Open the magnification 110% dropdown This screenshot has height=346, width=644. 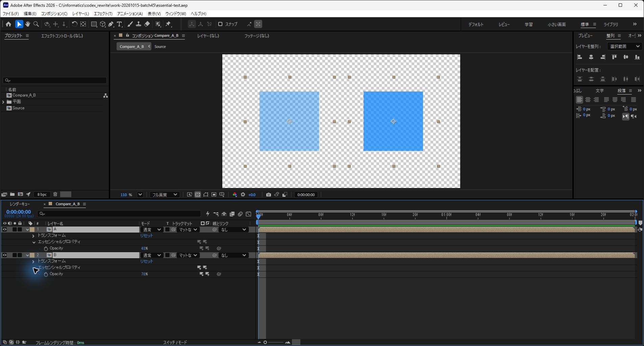click(140, 195)
